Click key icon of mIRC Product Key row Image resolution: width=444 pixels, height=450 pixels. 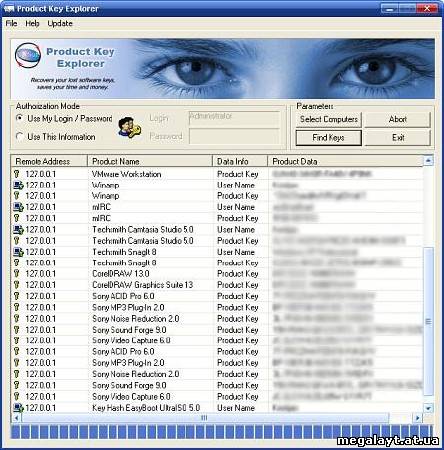tap(17, 218)
